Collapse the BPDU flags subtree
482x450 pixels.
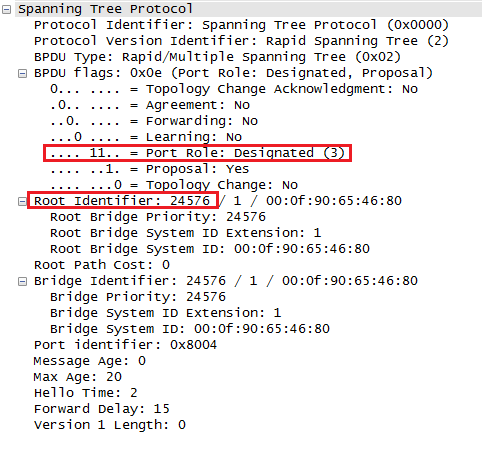pos(22,73)
